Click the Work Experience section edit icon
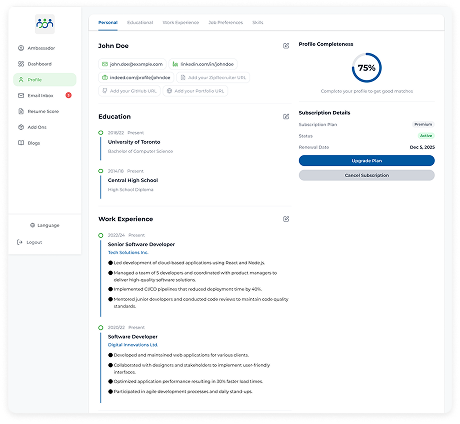The image size is (460, 424). (286, 219)
